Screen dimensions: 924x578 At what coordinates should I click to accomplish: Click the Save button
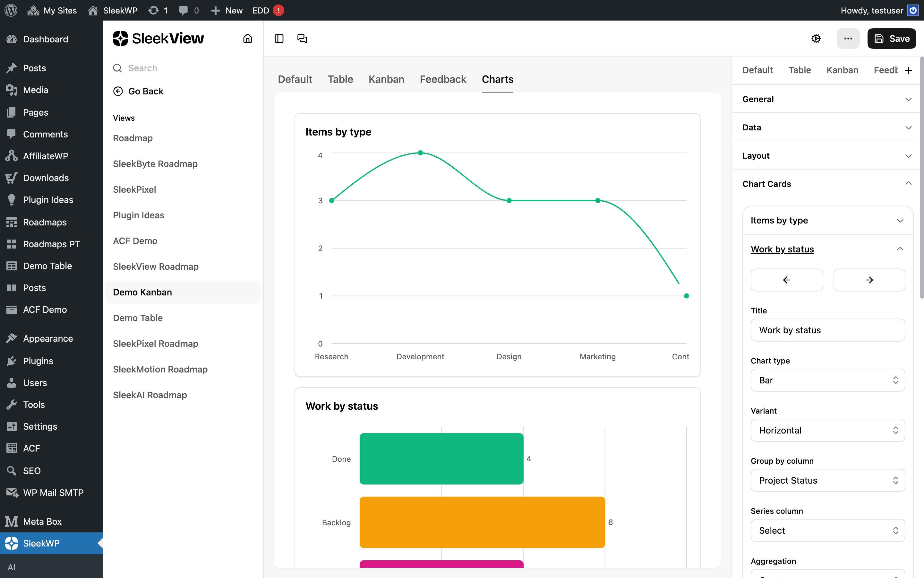(892, 38)
